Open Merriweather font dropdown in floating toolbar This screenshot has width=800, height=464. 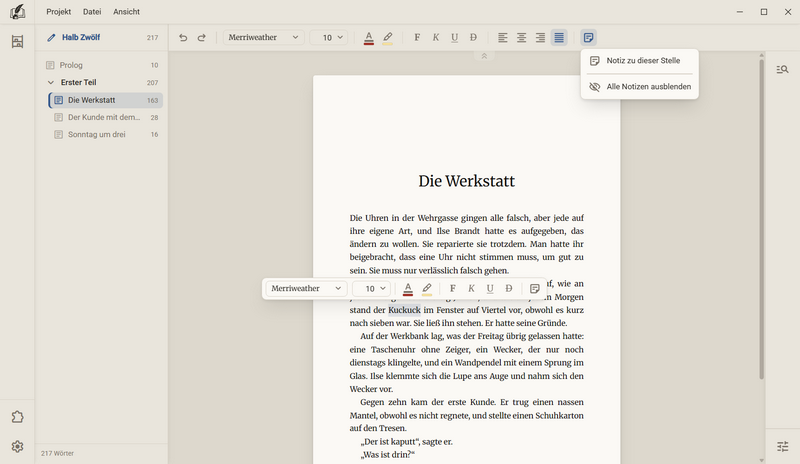point(306,288)
